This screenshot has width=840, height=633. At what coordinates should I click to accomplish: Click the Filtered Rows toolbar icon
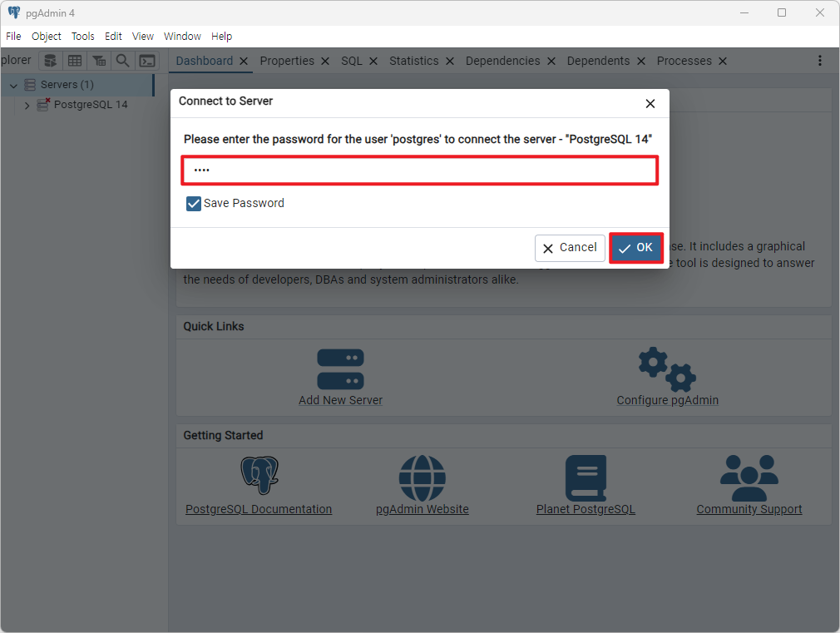(99, 61)
